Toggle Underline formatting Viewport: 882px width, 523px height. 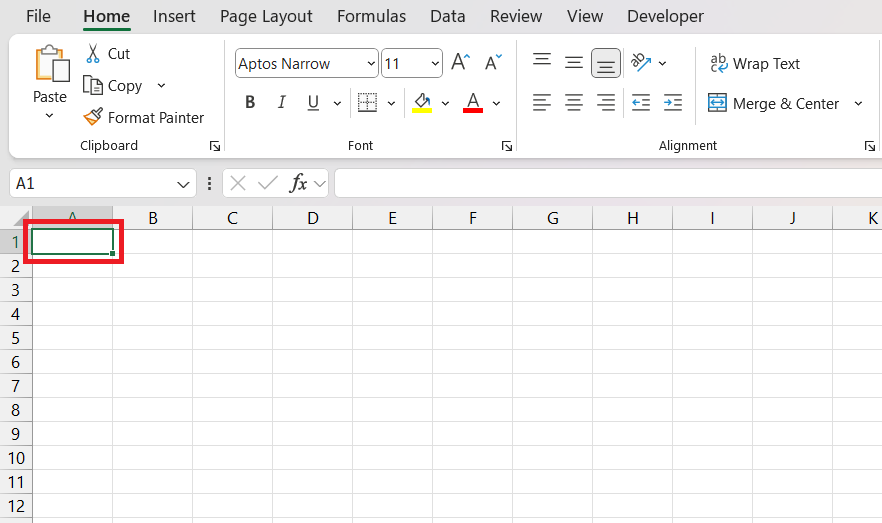313,102
